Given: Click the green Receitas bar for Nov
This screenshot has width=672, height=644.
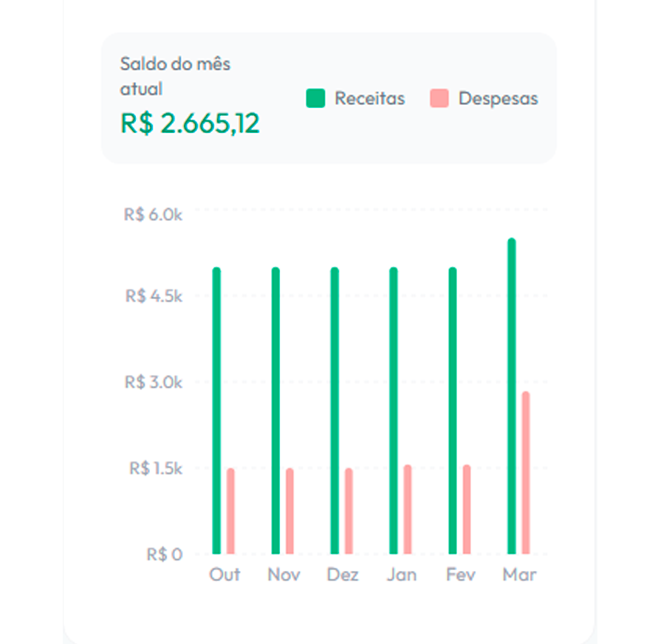Looking at the screenshot, I should point(275,411).
